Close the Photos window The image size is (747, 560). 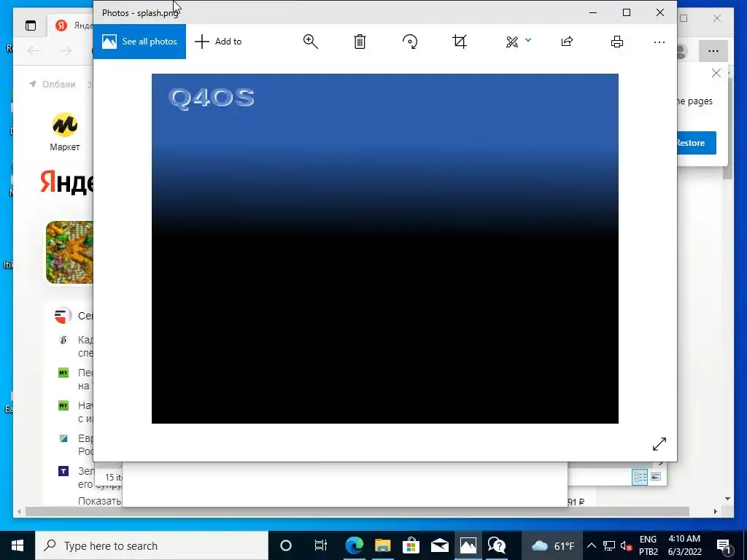click(659, 13)
